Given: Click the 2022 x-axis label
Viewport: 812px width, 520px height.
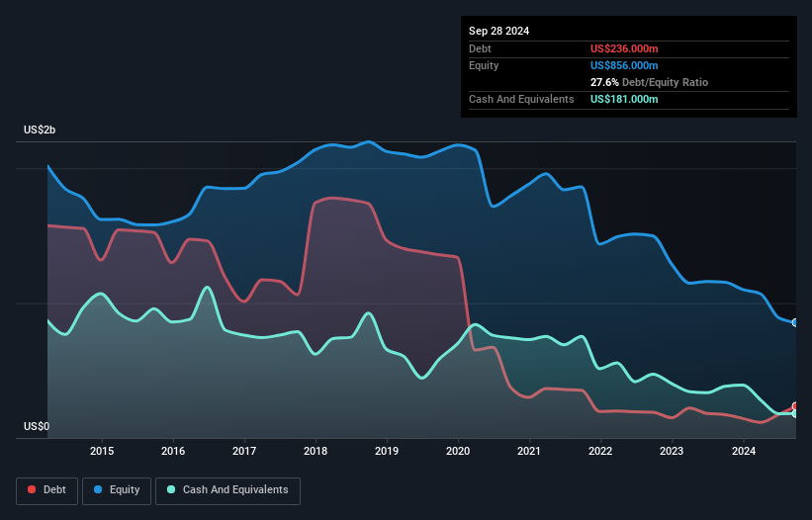Looking at the screenshot, I should [600, 451].
